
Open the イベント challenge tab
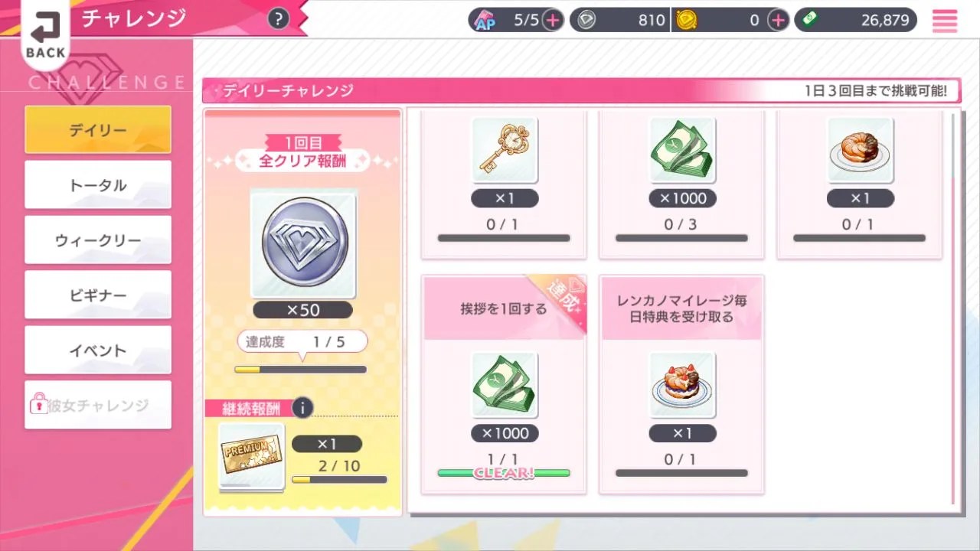98,350
